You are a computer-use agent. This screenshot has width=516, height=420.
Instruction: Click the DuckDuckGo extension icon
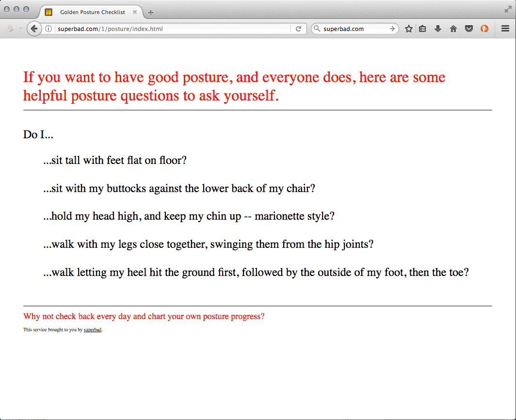484,29
